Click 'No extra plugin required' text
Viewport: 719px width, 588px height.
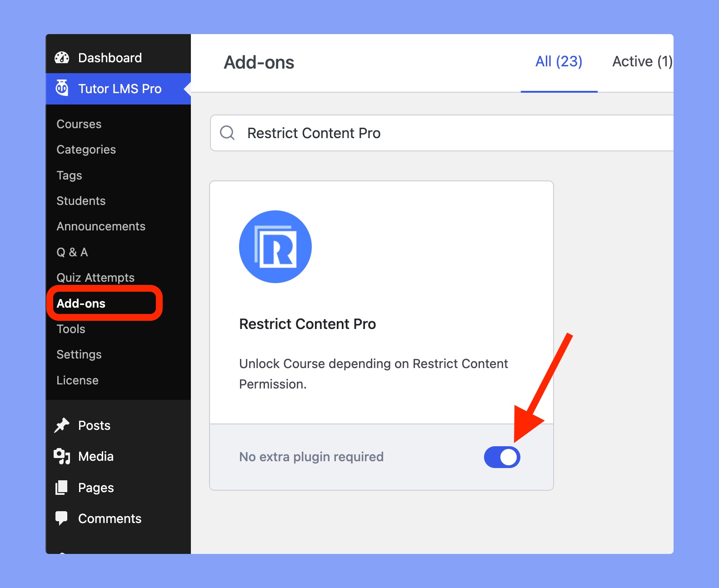[x=311, y=457]
